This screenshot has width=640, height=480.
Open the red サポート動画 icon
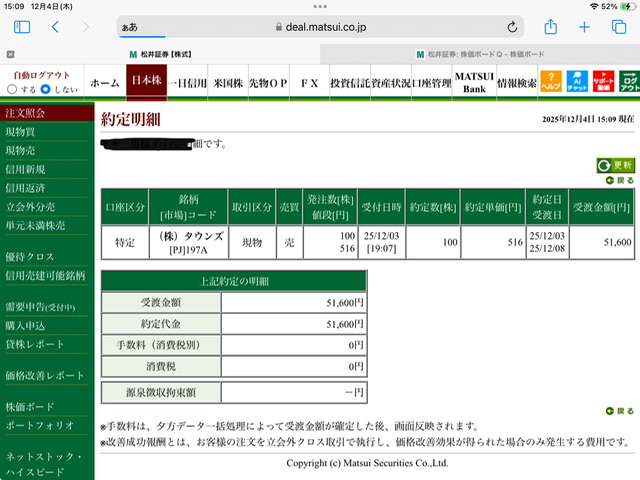click(x=603, y=81)
